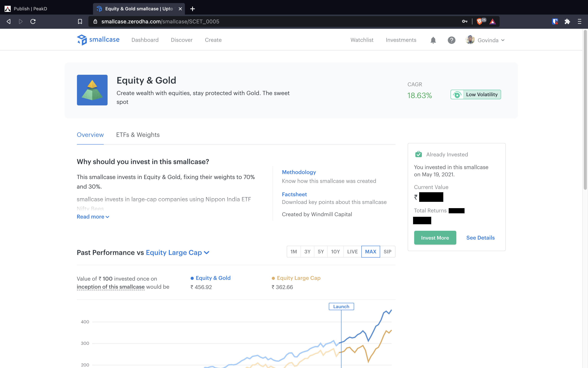Click the Low Volatility badge
Image resolution: width=588 pixels, height=368 pixels.
(475, 94)
